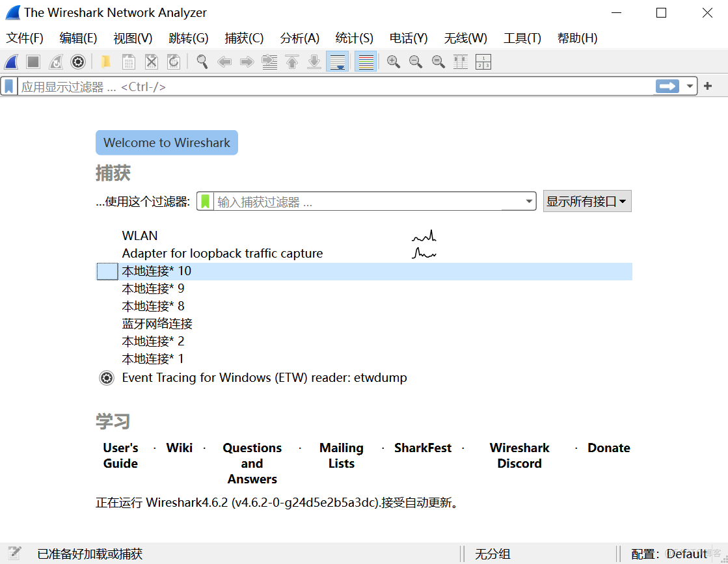Visit the SharkFest link

tap(423, 448)
